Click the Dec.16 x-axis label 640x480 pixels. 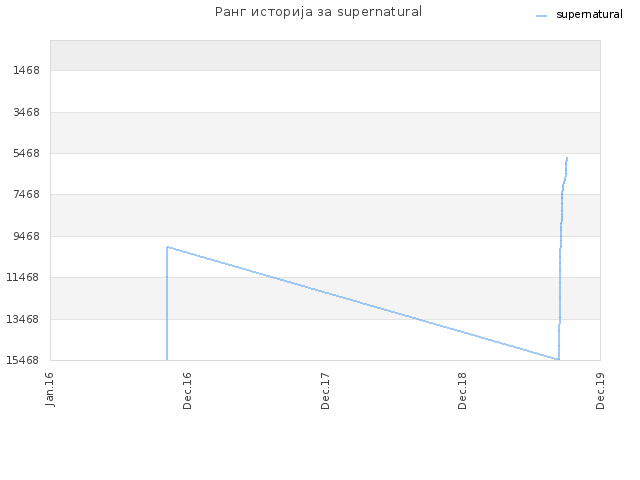click(x=187, y=391)
